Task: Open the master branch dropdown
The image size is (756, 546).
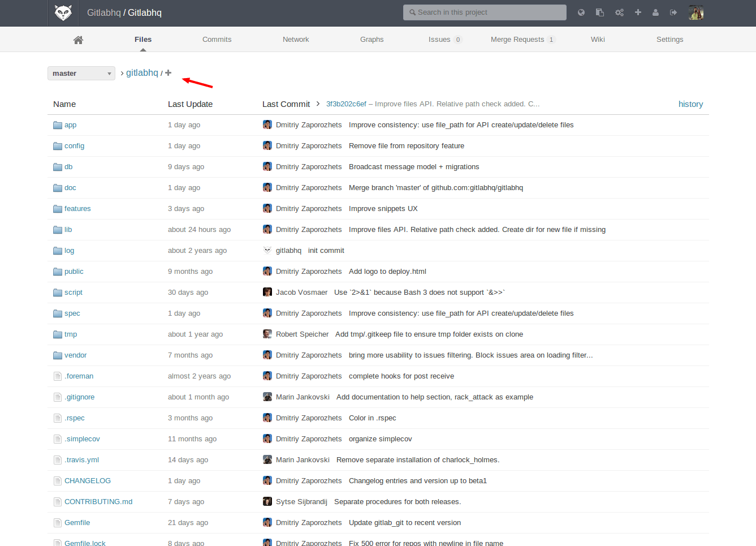Action: (81, 74)
